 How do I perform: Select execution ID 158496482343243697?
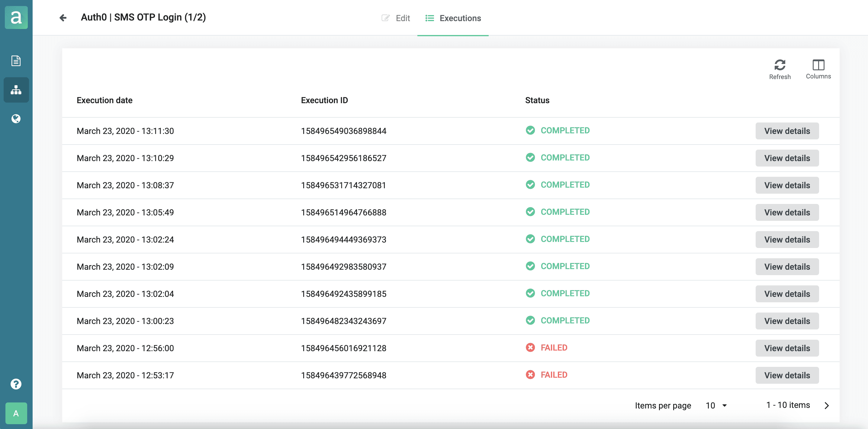[x=343, y=321]
